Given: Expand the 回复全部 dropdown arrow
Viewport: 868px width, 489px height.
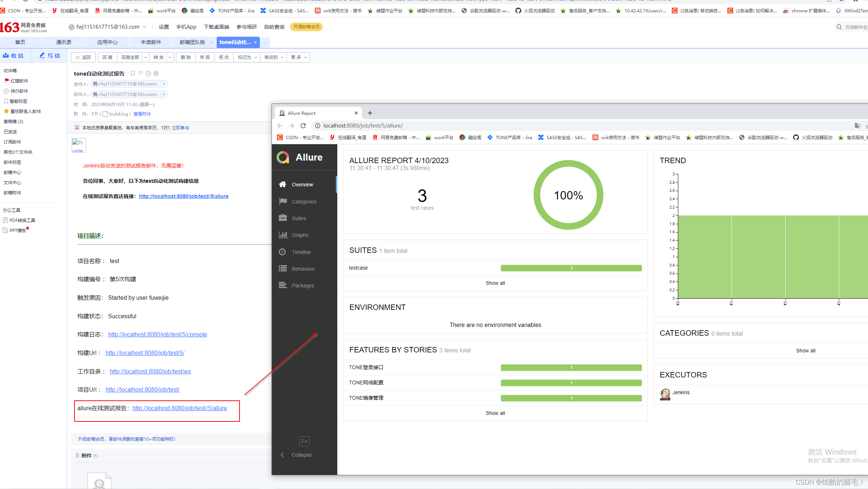Looking at the screenshot, I should pos(145,57).
